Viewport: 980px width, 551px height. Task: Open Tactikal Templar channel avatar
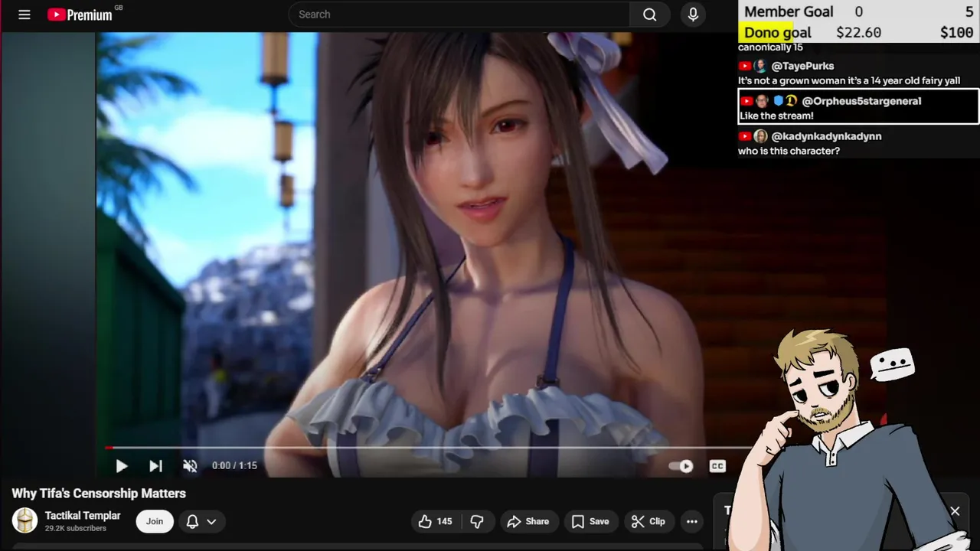pyautogui.click(x=25, y=521)
